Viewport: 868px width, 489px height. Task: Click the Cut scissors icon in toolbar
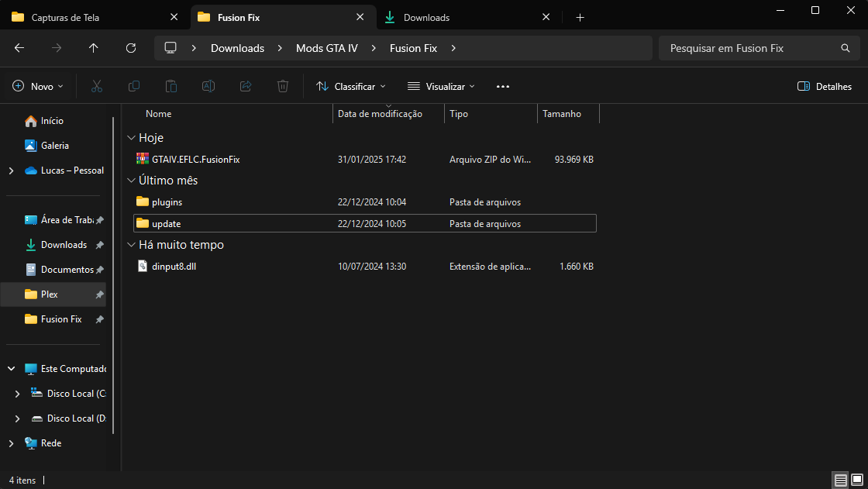click(97, 86)
